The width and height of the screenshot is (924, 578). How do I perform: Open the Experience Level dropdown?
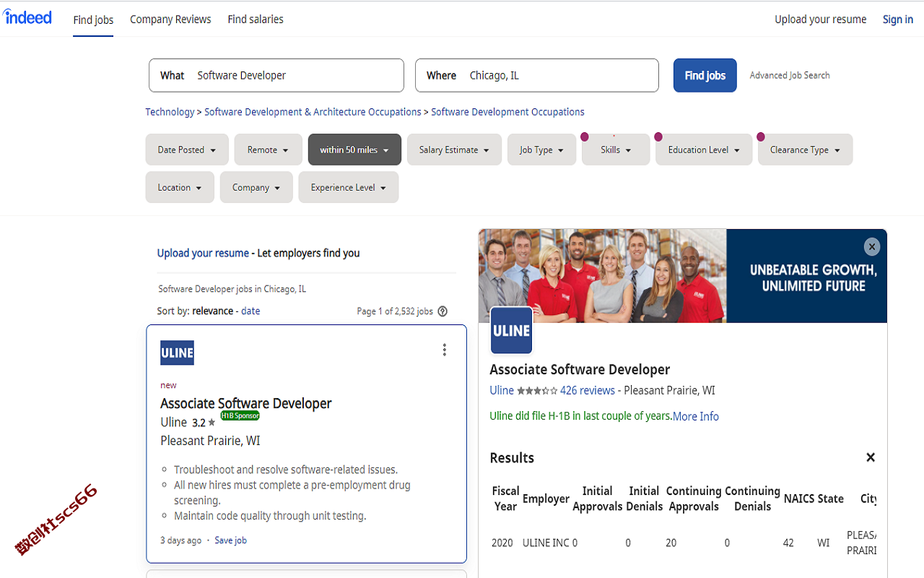348,187
